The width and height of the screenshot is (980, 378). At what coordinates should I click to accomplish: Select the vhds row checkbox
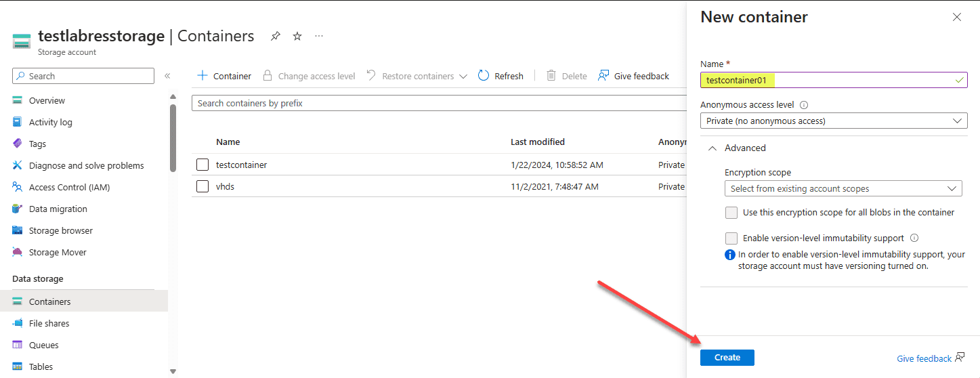(203, 186)
